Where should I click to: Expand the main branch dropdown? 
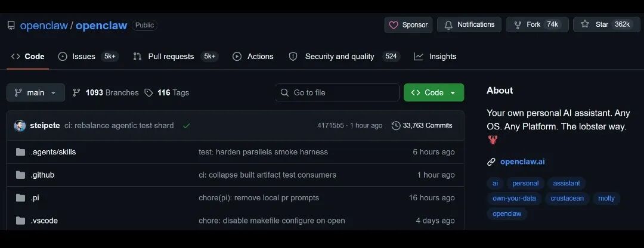(36, 93)
